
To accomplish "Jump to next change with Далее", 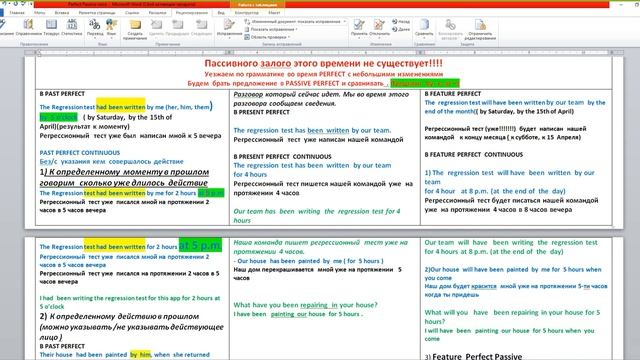I will point(401,29).
